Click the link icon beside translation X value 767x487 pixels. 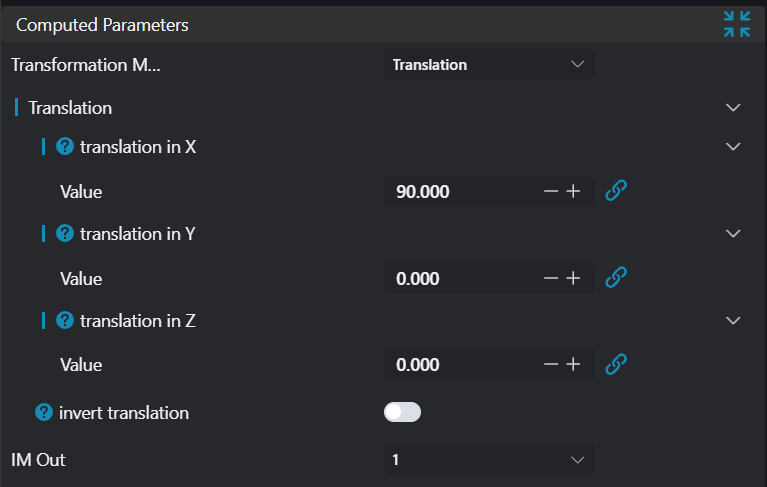click(617, 190)
